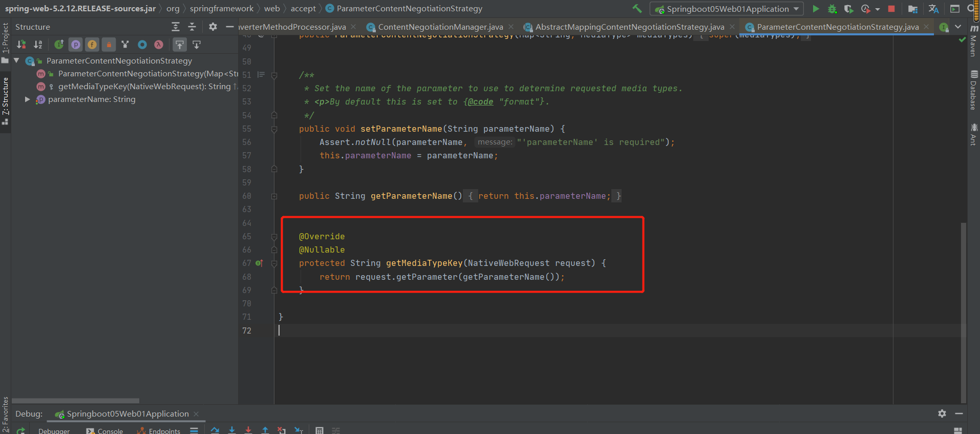Open the 2: Favorites side tab
The width and height of the screenshot is (980, 434).
click(x=5, y=414)
